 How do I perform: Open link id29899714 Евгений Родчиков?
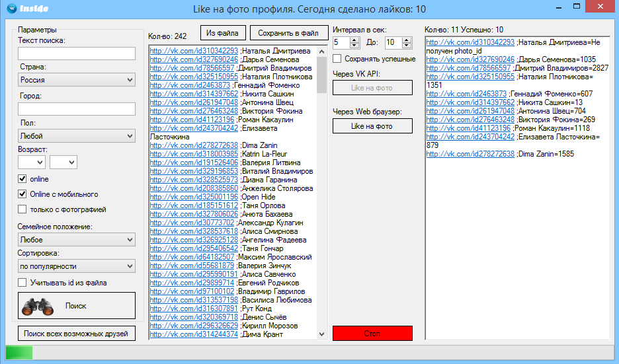pyautogui.click(x=192, y=283)
